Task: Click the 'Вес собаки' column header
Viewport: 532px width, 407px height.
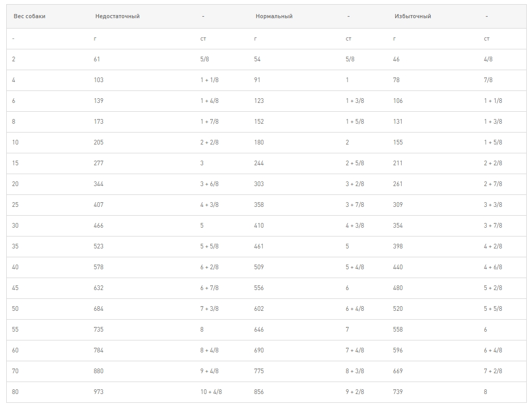Action: pyautogui.click(x=30, y=16)
